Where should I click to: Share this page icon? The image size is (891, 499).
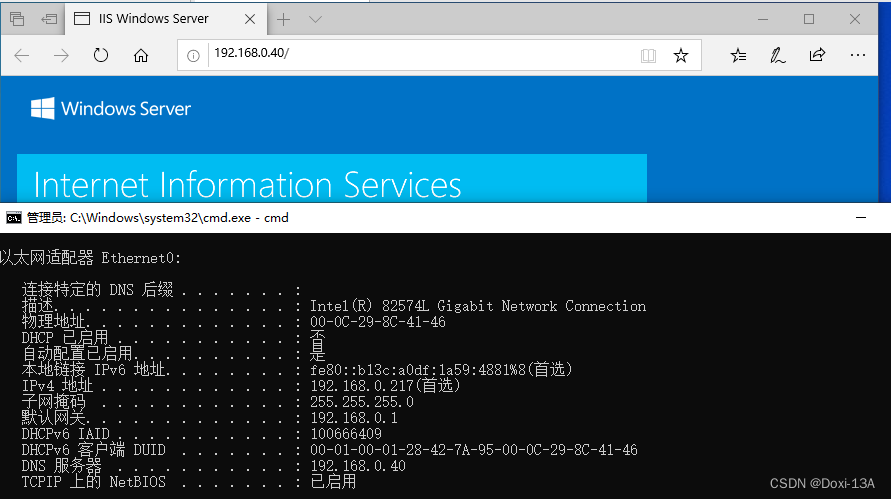tap(817, 55)
